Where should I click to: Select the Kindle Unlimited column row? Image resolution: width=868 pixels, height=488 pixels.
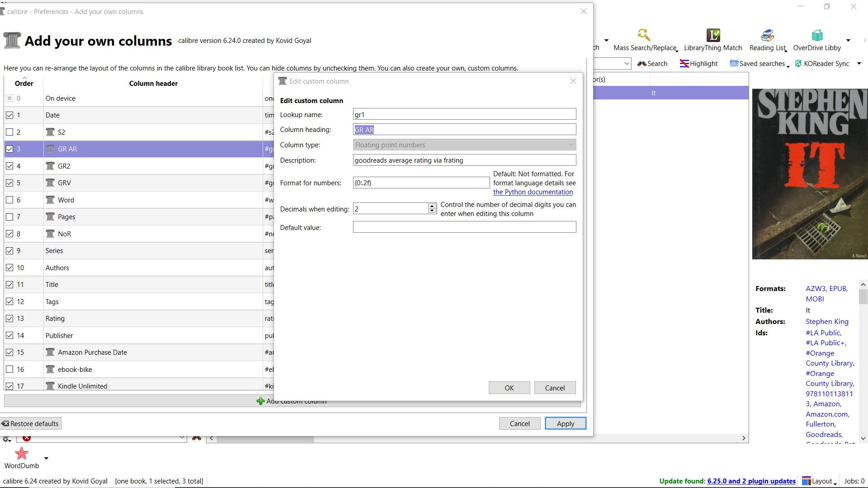point(82,386)
